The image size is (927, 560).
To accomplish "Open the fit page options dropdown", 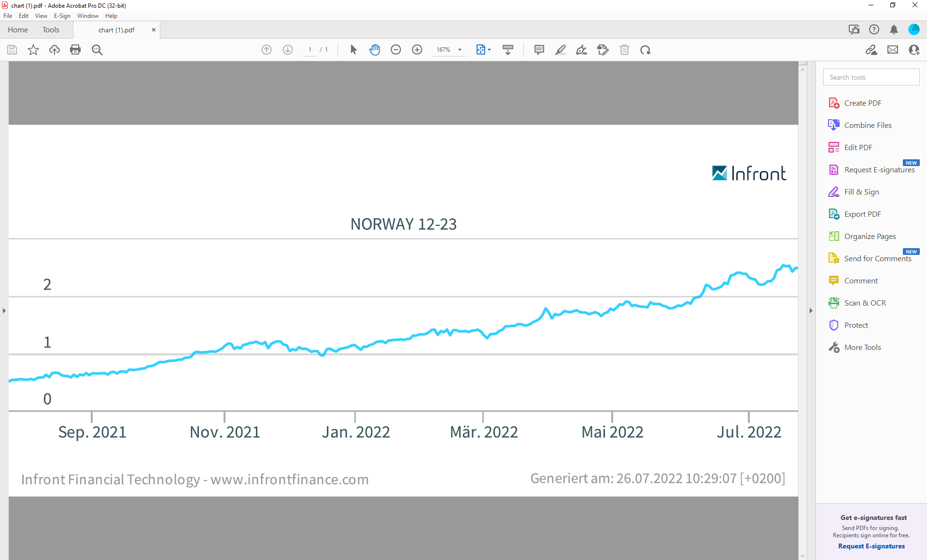I will (489, 50).
